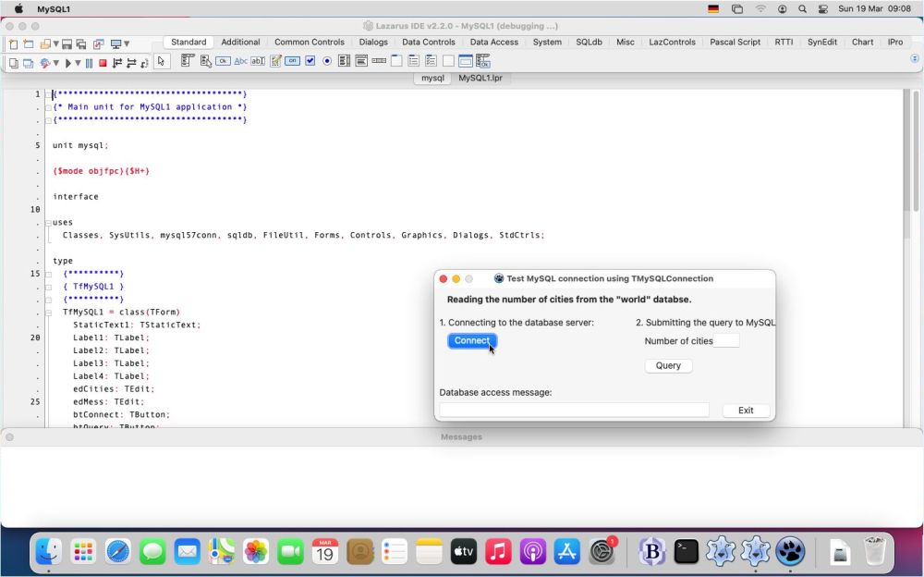Viewport: 924px width, 577px height.
Task: Pick TPopupMenu component from palette
Action: click(x=206, y=61)
